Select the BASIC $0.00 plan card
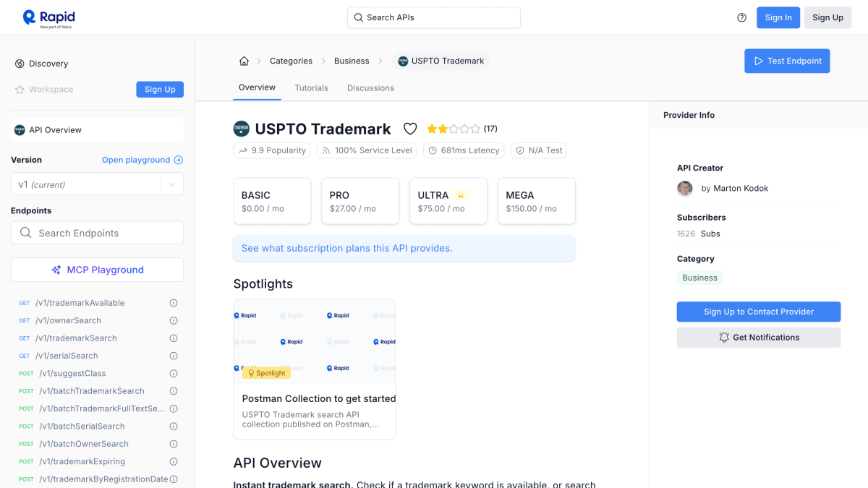Image resolution: width=868 pixels, height=488 pixels. pos(272,201)
